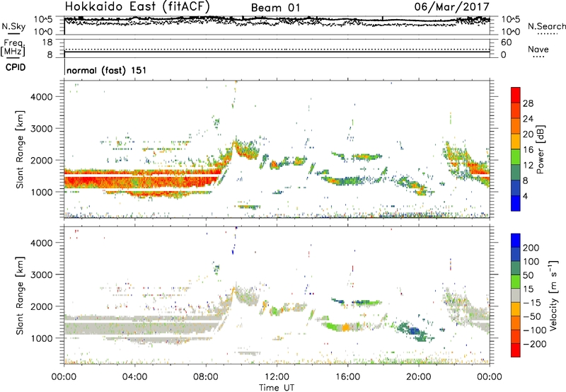Click the '-200' tick on the Velocity scale
This screenshot has width=566, height=392.
point(535,344)
